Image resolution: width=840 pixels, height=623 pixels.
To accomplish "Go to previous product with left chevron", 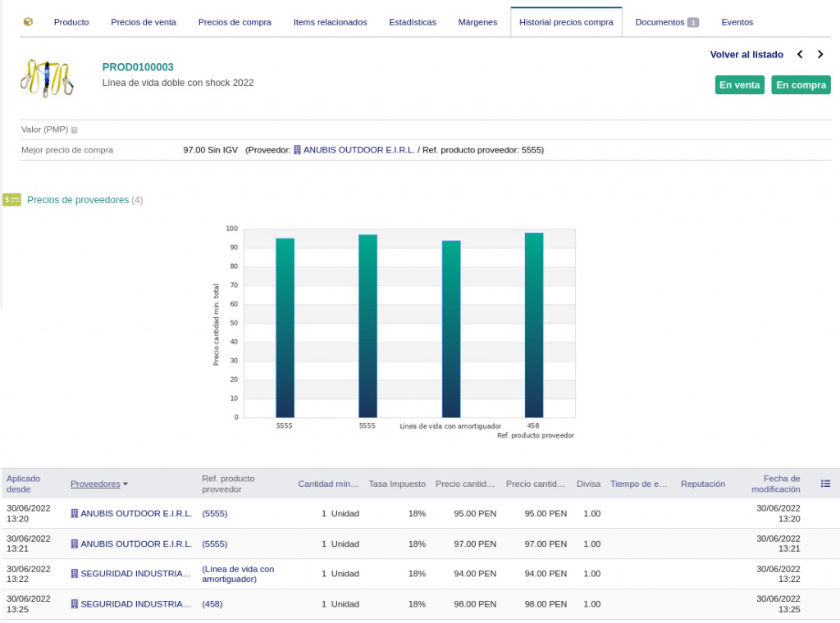I will point(800,55).
